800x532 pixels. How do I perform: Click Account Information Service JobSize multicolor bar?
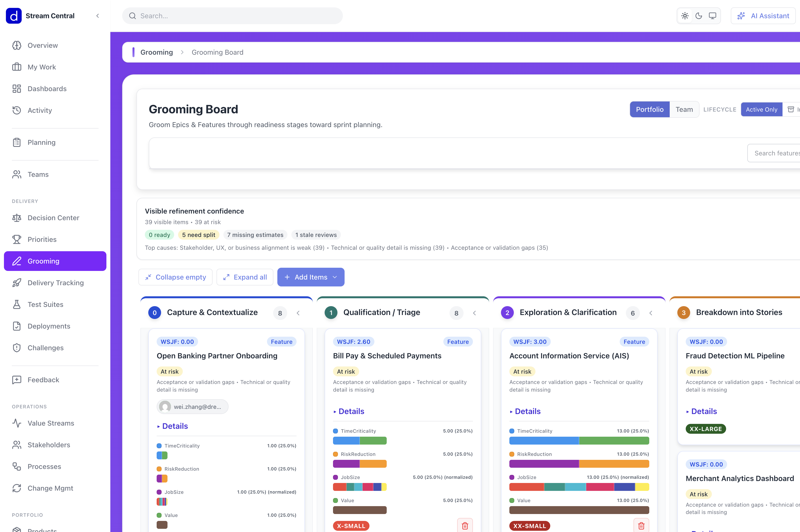pos(579,487)
